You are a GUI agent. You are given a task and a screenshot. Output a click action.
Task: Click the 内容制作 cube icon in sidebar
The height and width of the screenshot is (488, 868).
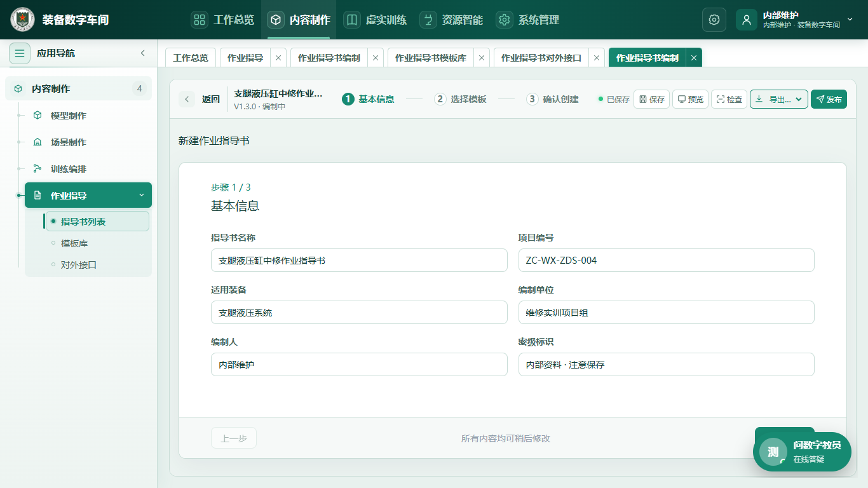[18, 89]
